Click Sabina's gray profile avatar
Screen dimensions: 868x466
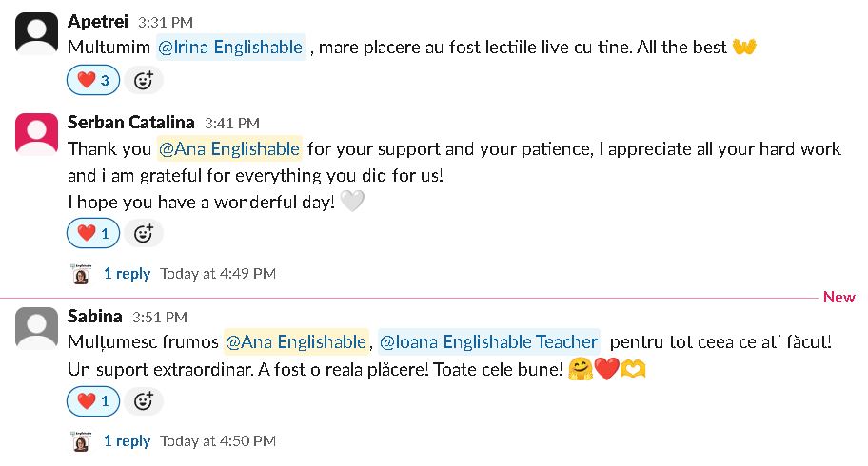(37, 328)
